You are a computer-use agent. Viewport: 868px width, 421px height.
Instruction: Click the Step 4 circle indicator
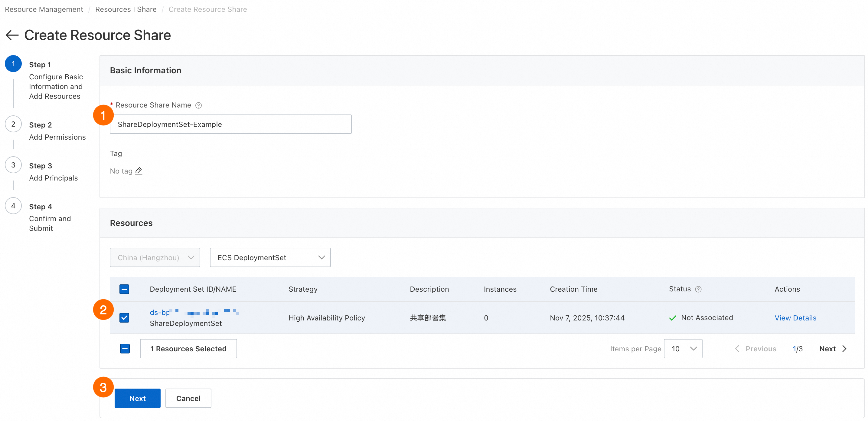13,206
